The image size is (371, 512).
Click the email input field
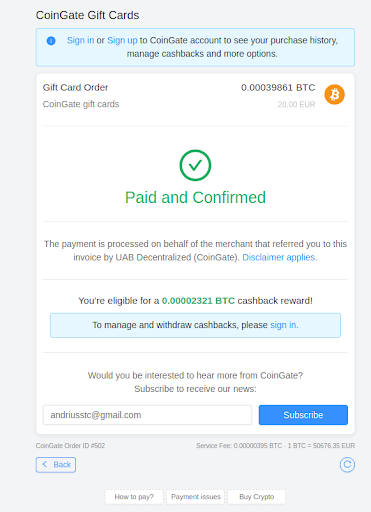pos(147,415)
